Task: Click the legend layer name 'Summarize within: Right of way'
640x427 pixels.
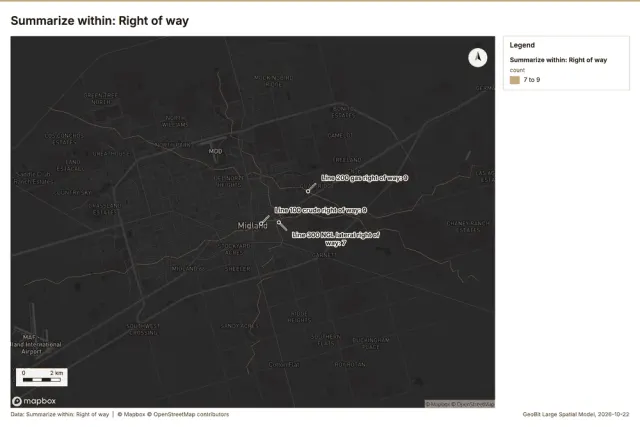Action: pos(558,60)
